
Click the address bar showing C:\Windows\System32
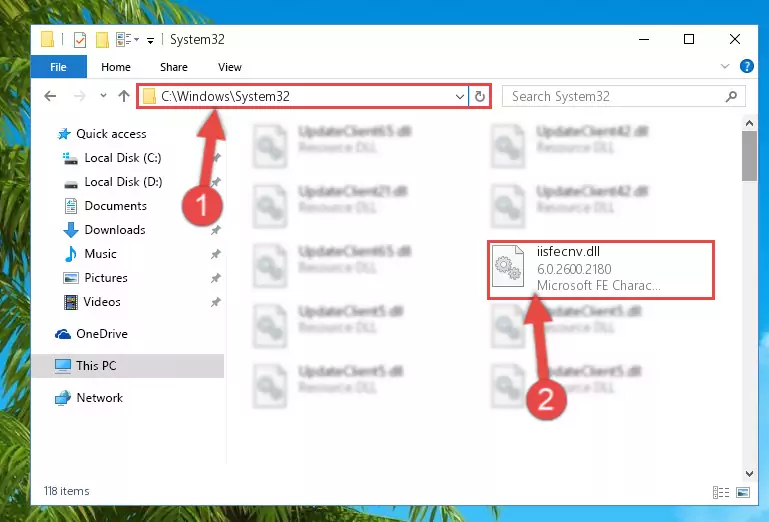(x=302, y=96)
